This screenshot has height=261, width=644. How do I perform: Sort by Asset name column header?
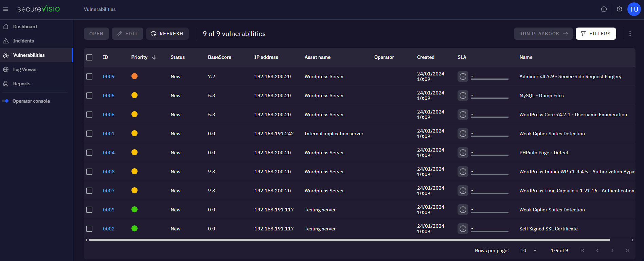(318, 57)
